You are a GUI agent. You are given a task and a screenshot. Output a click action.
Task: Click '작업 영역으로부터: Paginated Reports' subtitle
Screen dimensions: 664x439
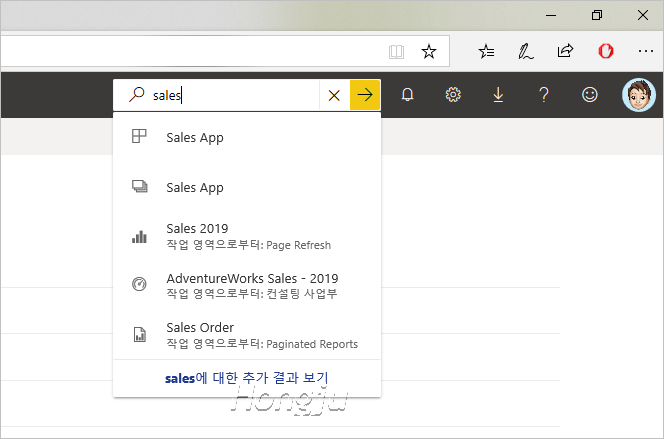[x=262, y=344]
